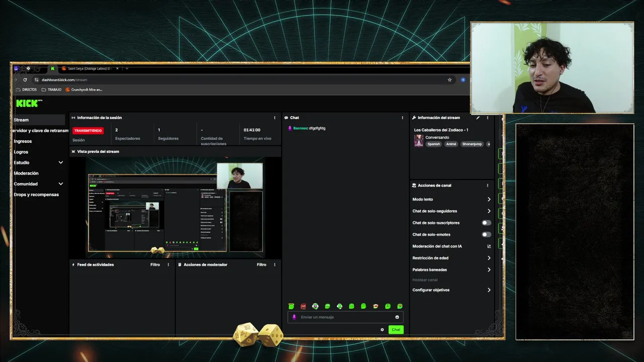Open the AI chat moderation external link icon
Image resolution: width=644 pixels, height=362 pixels.
[489, 246]
